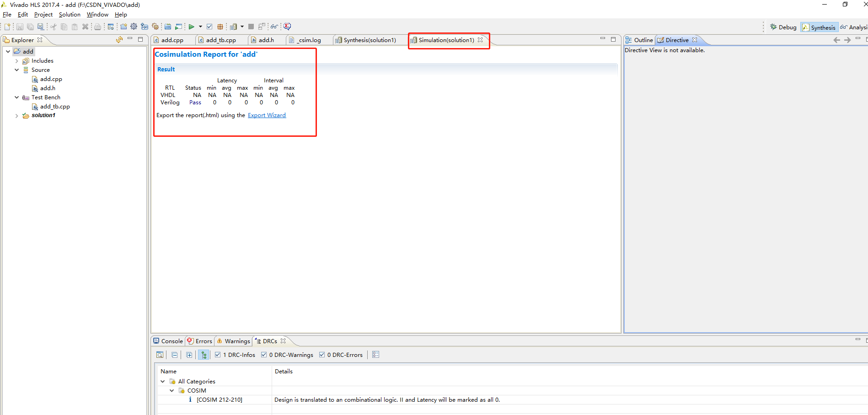
Task: Uncheck the 0 DRC-Warnings checkbox
Action: [x=264, y=355]
